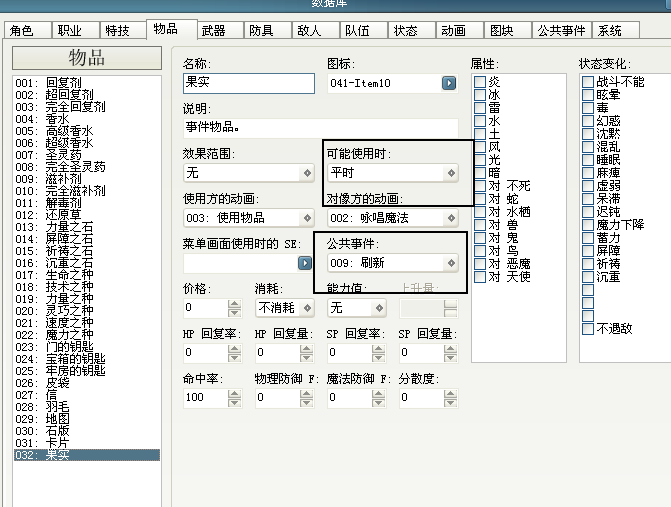Tick the 战斗不能 state checkbox
The width and height of the screenshot is (671, 507).
(588, 82)
